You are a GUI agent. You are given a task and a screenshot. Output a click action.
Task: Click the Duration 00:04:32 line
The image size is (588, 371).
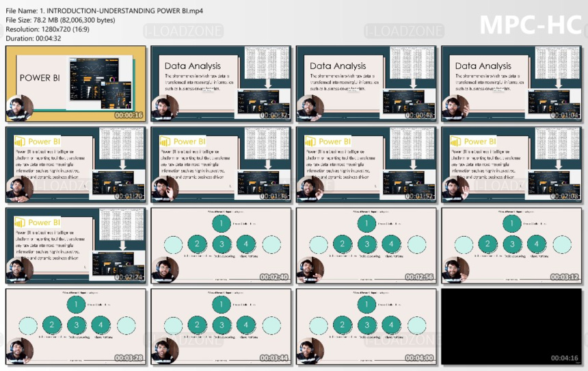tap(33, 38)
